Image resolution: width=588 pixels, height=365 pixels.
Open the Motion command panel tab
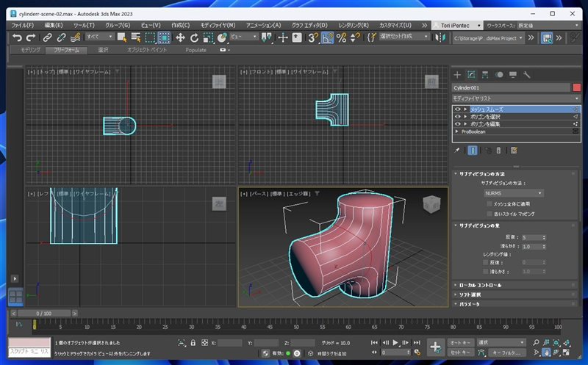(x=499, y=75)
